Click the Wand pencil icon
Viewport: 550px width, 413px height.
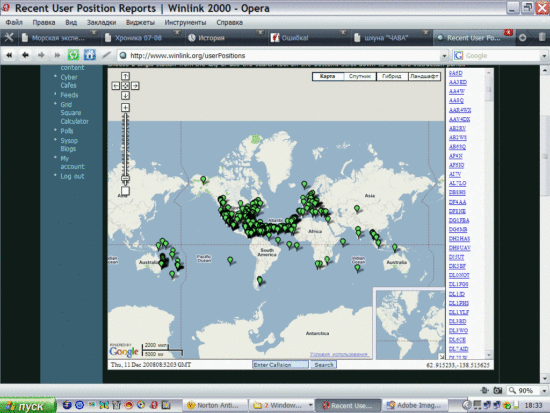click(x=106, y=55)
